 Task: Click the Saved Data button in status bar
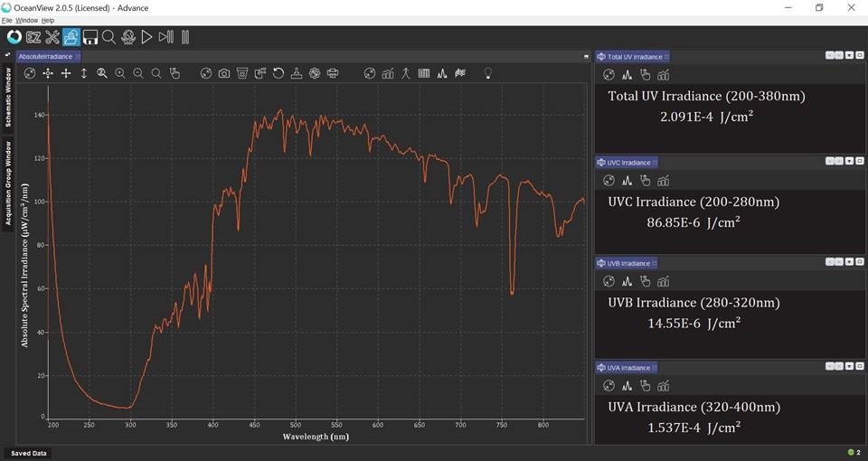(x=29, y=453)
